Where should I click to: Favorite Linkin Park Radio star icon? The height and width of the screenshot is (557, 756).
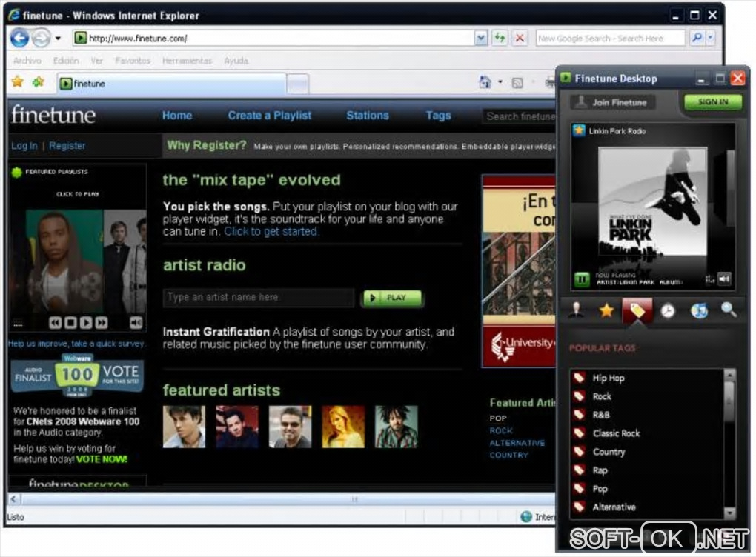(x=579, y=130)
